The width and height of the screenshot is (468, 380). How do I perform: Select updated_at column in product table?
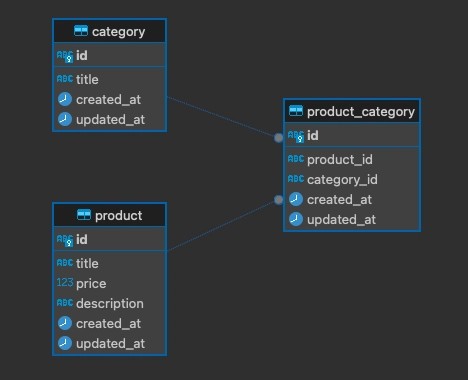pos(110,343)
